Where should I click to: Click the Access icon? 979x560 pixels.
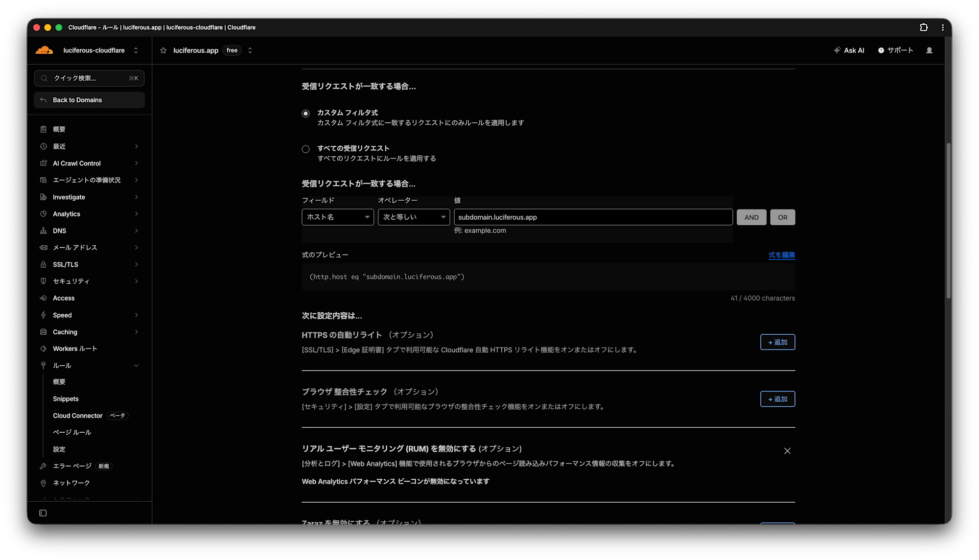pos(44,298)
